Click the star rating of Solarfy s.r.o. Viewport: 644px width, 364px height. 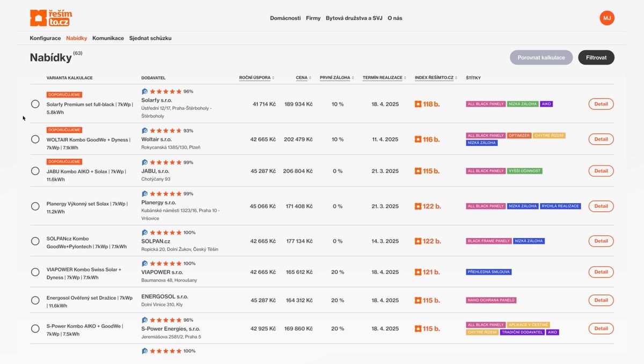tap(165, 91)
